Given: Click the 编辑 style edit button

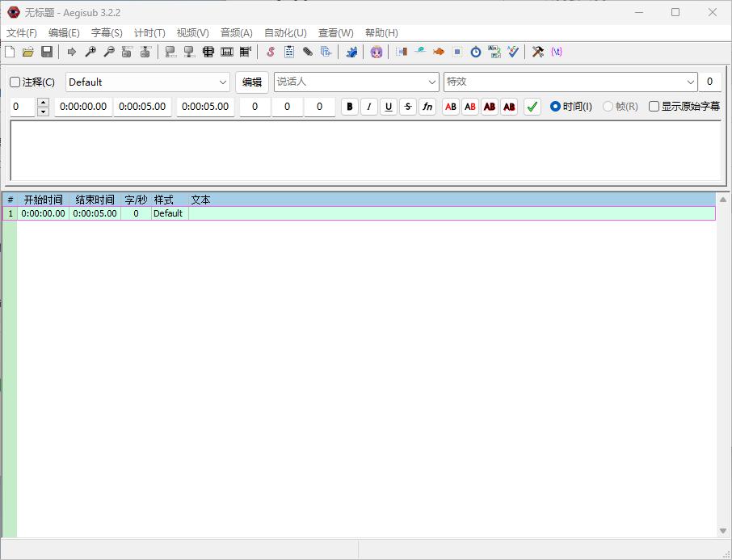Looking at the screenshot, I should coord(252,82).
